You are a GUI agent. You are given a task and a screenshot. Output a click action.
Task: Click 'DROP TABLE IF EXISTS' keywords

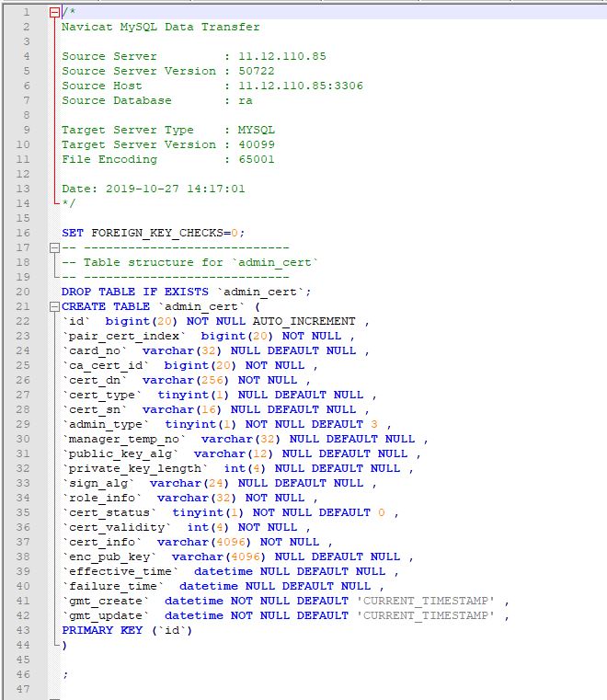135,292
